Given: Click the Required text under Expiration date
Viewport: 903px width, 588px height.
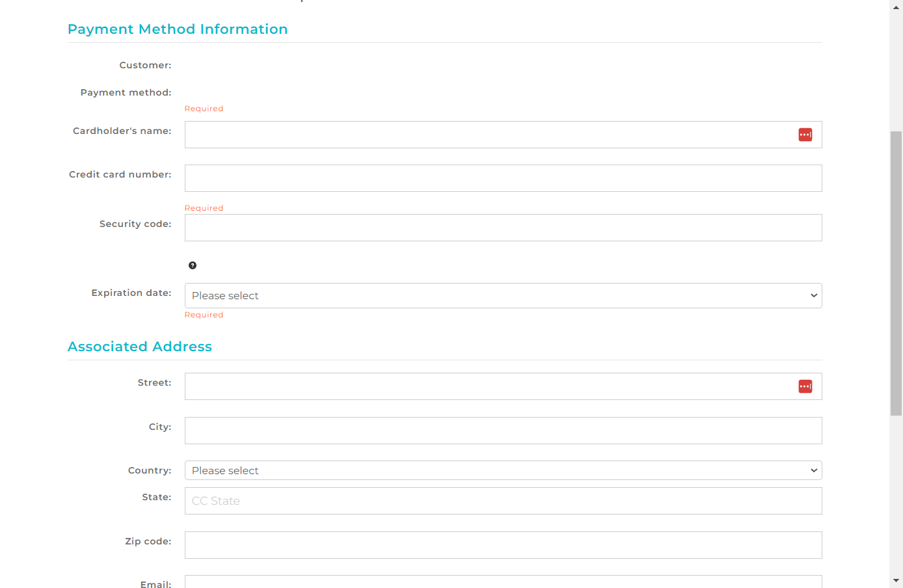Looking at the screenshot, I should pyautogui.click(x=204, y=315).
